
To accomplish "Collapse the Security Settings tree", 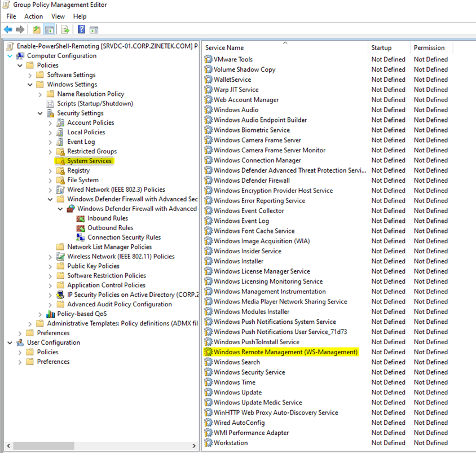I will point(39,112).
